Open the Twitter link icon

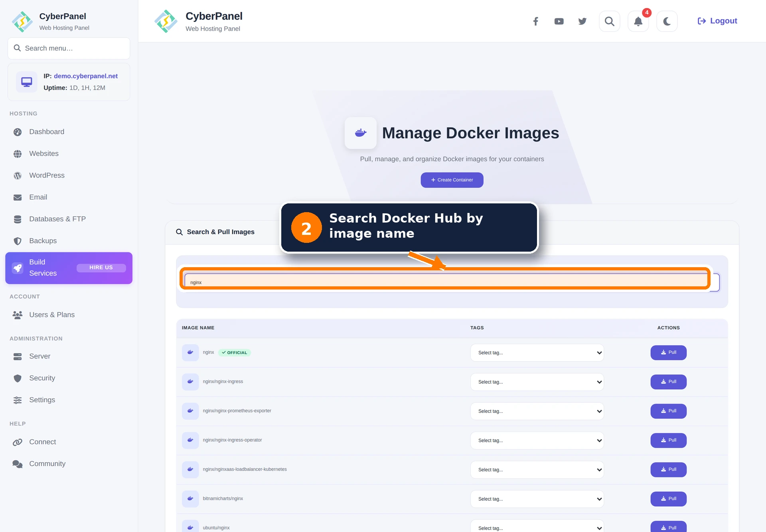(x=582, y=21)
